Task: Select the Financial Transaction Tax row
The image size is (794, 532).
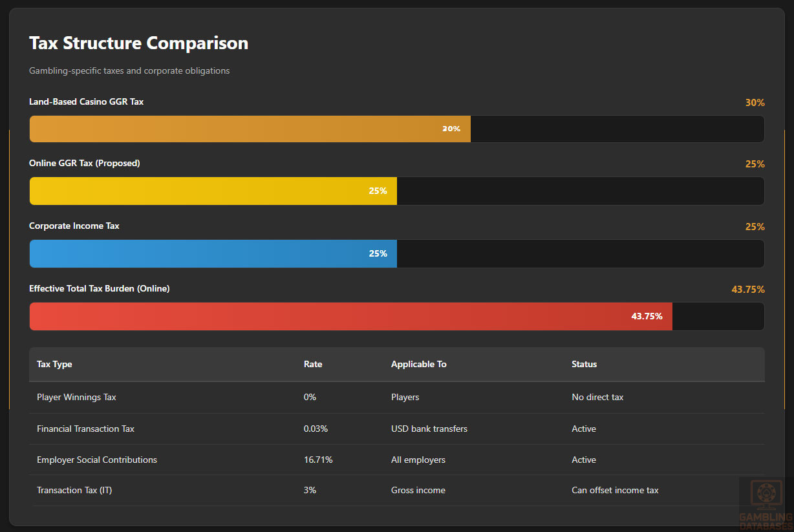Action: (x=85, y=429)
